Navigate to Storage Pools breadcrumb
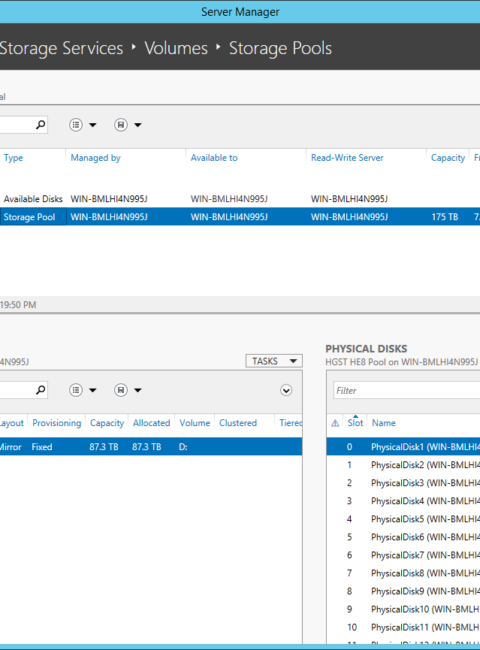Screen dimensions: 480x650 coord(280,48)
